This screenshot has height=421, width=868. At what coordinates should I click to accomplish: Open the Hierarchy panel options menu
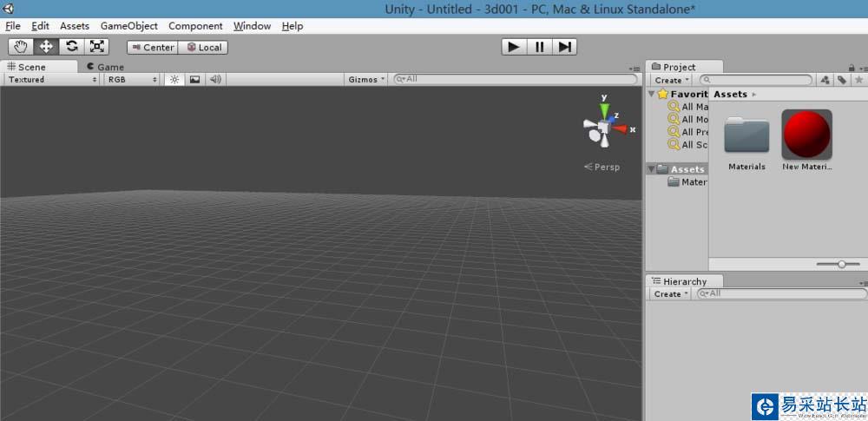pos(863,283)
